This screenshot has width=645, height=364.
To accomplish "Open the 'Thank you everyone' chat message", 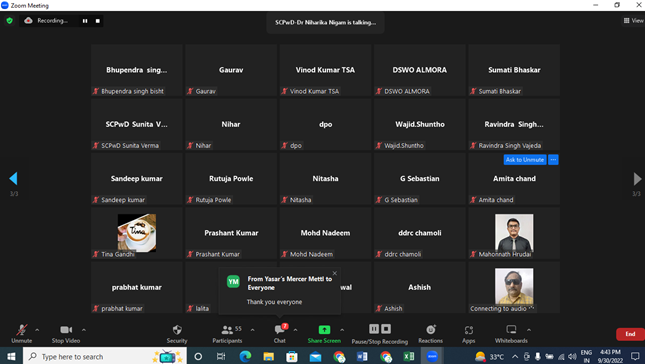I will click(274, 302).
